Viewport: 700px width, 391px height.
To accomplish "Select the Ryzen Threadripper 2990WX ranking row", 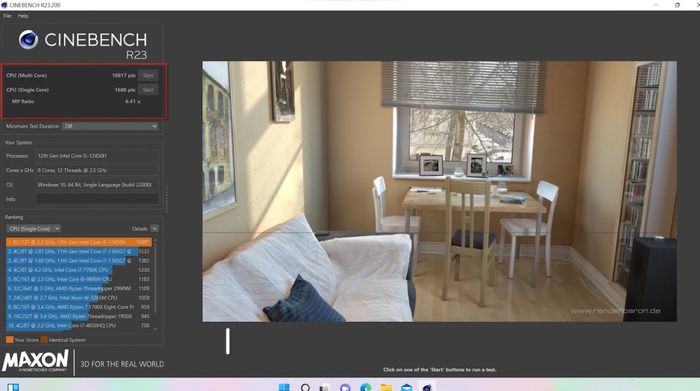I will [79, 288].
